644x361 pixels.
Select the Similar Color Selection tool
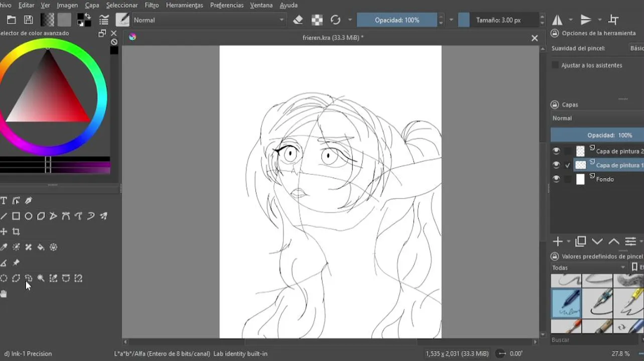[54, 278]
